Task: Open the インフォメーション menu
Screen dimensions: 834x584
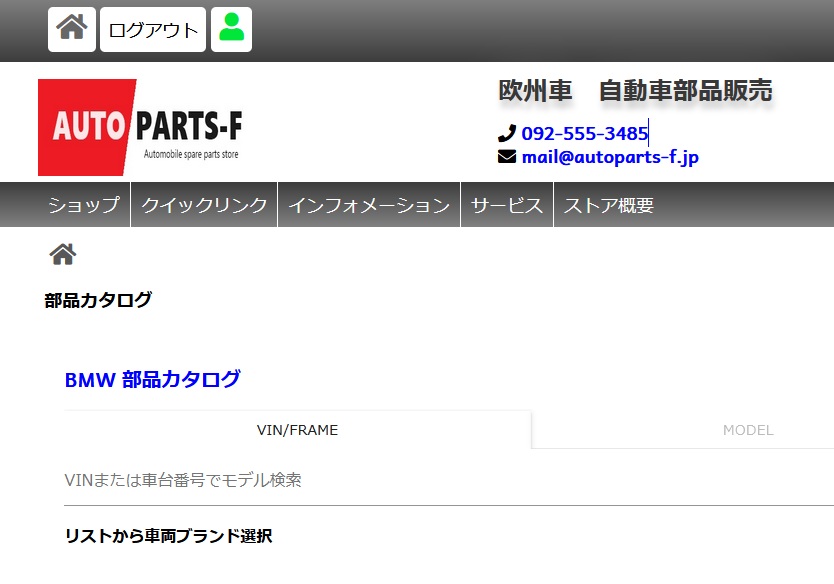Action: tap(369, 205)
